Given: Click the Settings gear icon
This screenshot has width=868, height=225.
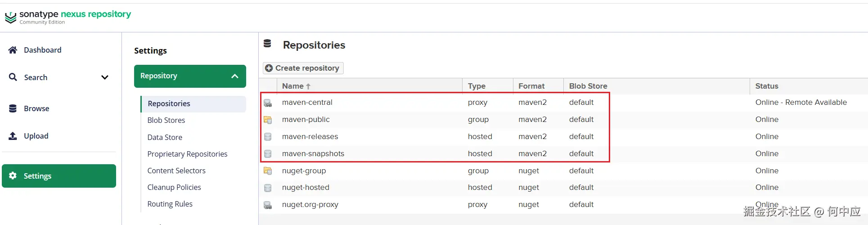Looking at the screenshot, I should (13, 176).
